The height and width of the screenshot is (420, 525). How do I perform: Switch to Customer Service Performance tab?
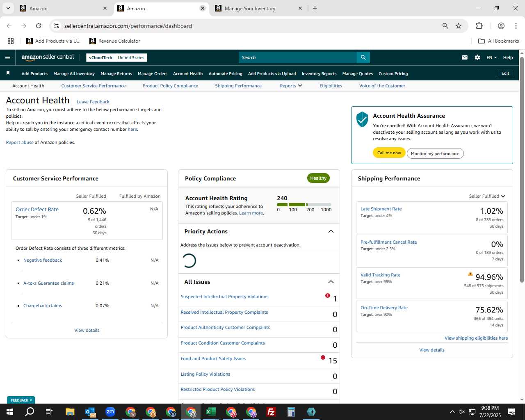(x=94, y=86)
